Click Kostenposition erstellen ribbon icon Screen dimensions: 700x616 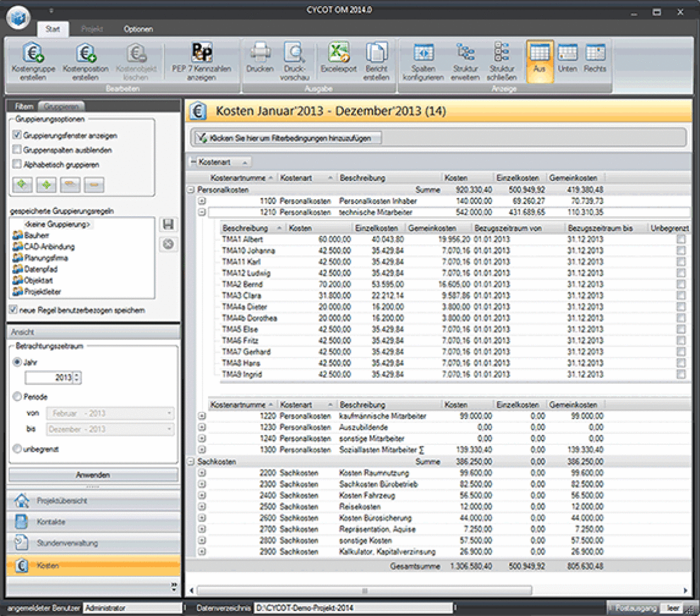pyautogui.click(x=85, y=62)
